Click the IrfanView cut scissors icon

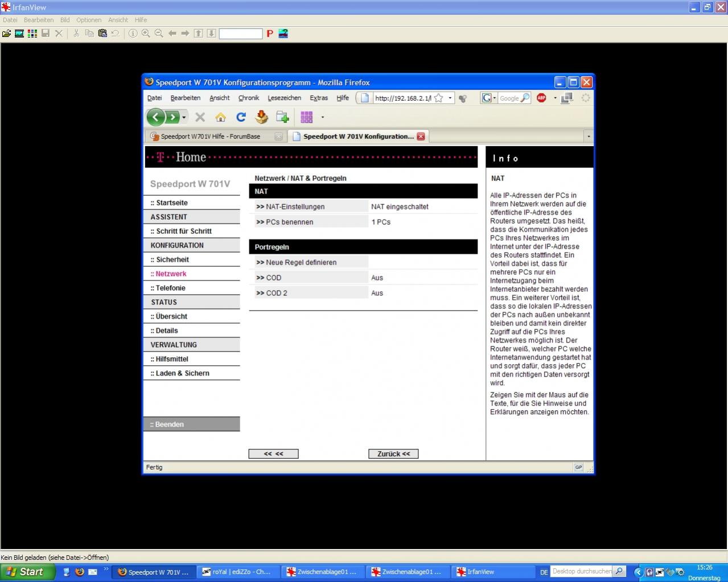click(76, 34)
